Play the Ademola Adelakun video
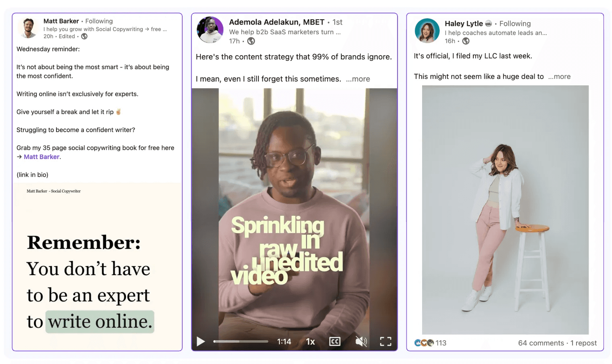Image resolution: width=612 pixels, height=364 pixels. click(x=200, y=341)
